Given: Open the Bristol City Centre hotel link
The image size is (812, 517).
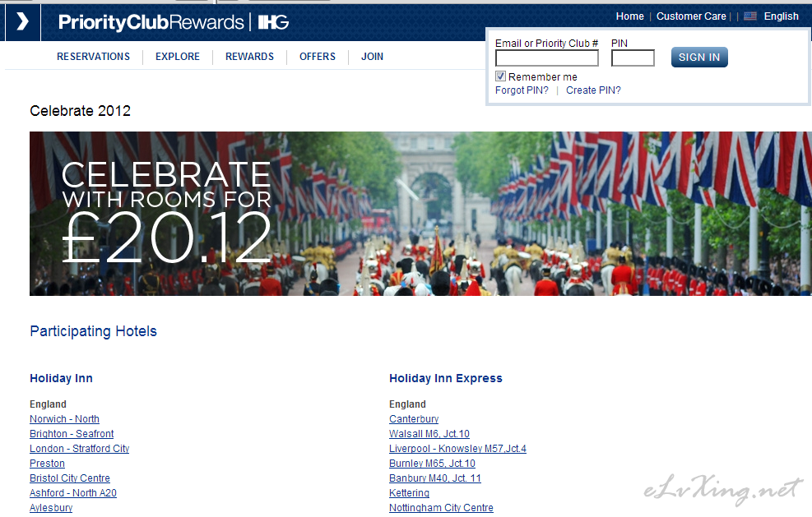Looking at the screenshot, I should (70, 478).
